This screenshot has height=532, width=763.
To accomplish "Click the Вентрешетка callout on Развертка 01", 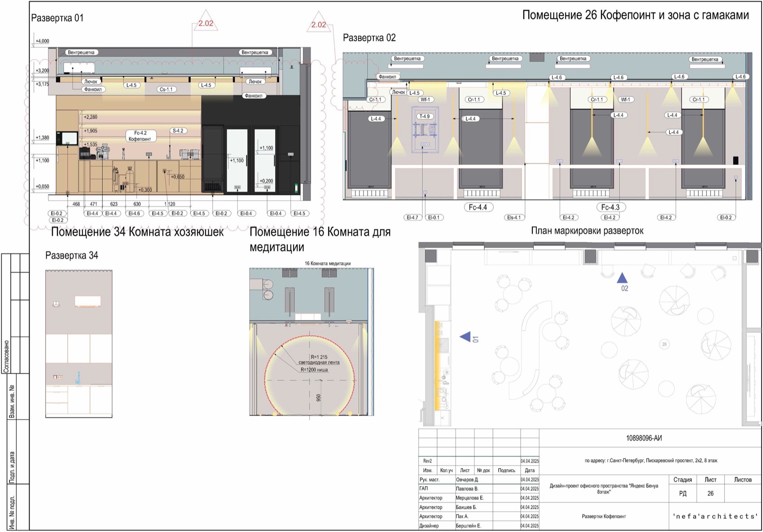I will click(82, 52).
